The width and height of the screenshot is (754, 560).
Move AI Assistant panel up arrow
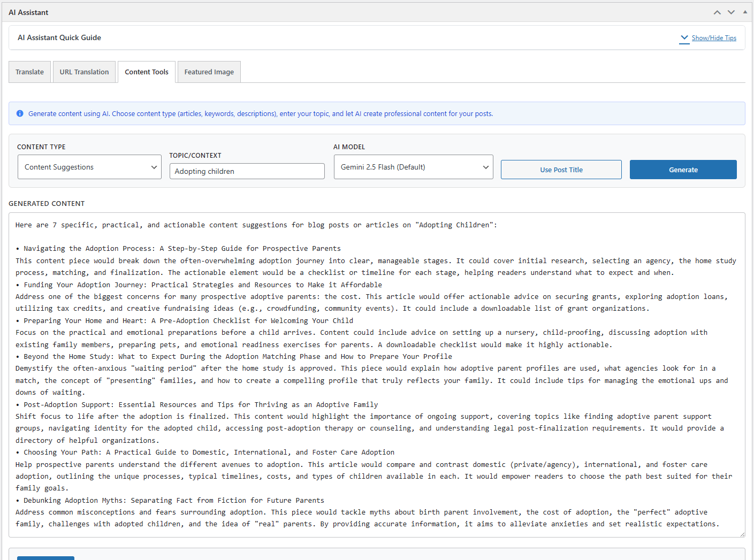(717, 12)
